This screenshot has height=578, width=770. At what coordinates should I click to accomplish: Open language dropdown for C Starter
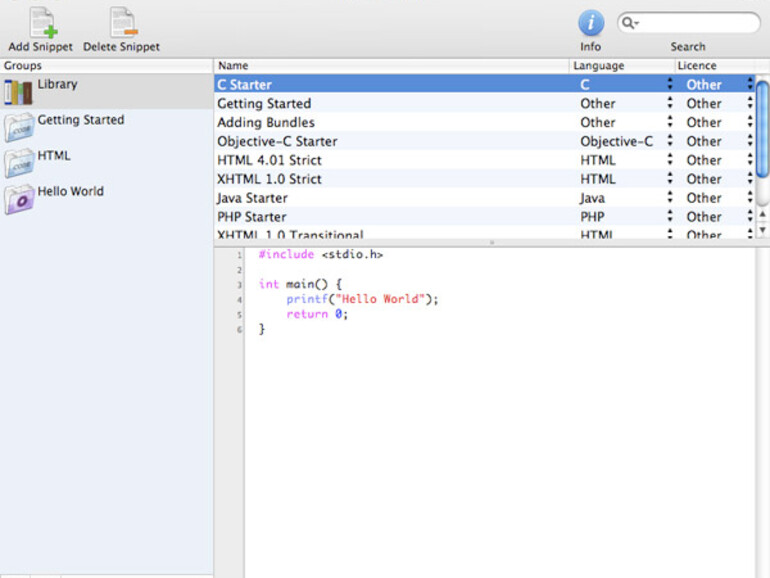tap(669, 85)
